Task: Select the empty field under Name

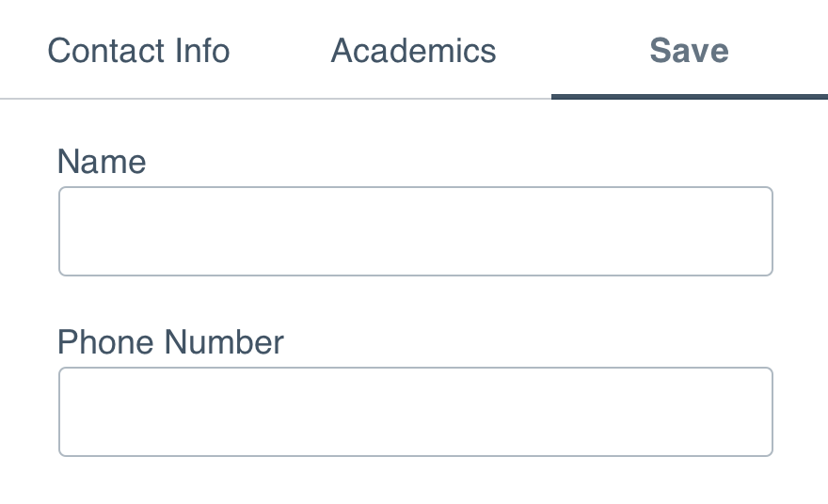Action: (416, 231)
